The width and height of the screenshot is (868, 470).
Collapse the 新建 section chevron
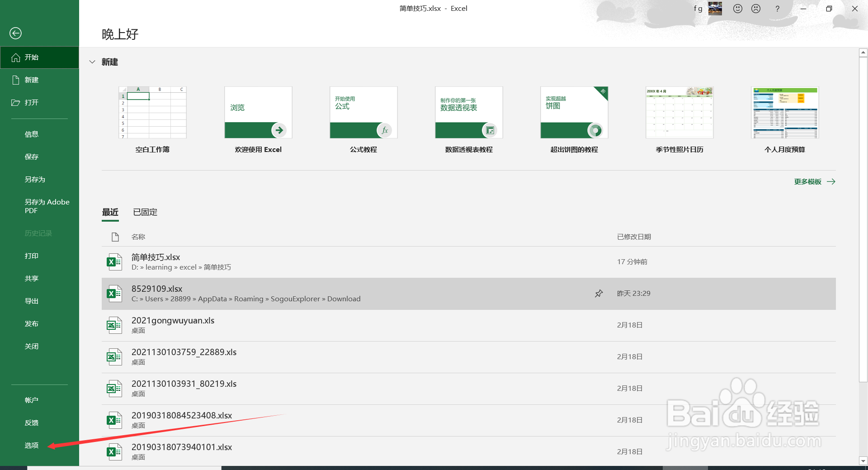coord(92,62)
